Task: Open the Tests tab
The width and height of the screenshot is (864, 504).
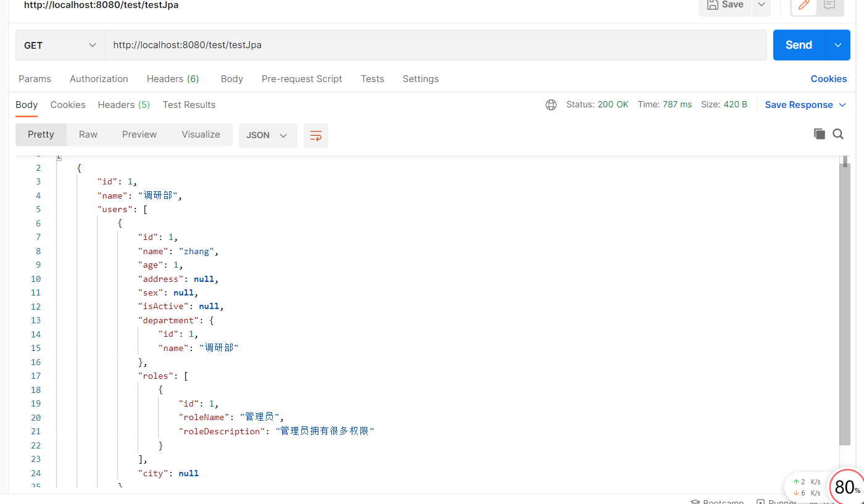Action: pyautogui.click(x=373, y=79)
